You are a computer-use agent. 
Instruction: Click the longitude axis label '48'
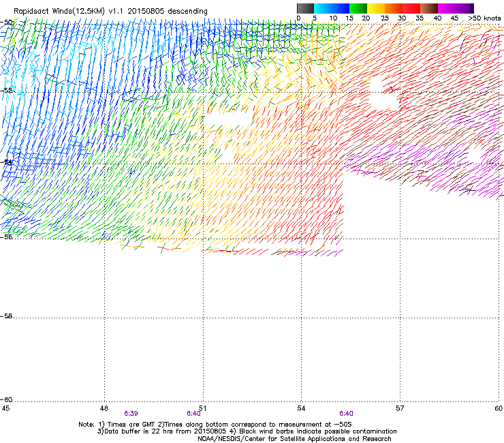(x=104, y=408)
